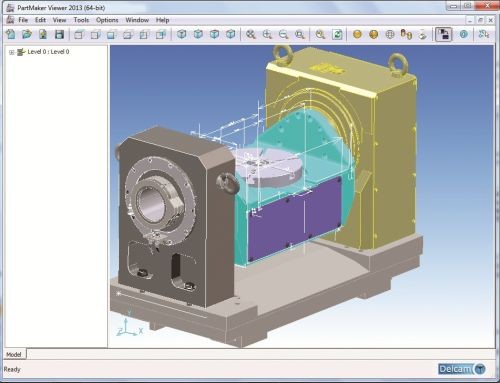Viewport: 500px width, 383px height.
Task: Click the third toolbar icon with green arrow
Action: (43, 34)
